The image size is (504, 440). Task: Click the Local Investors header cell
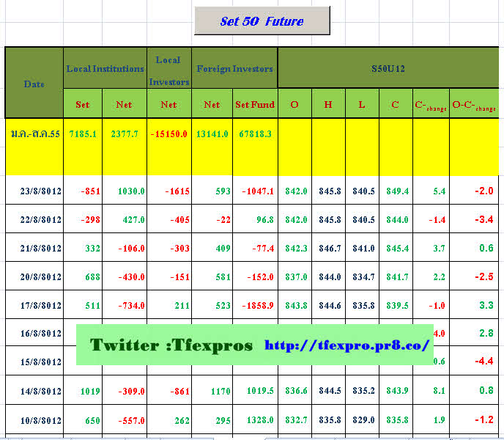click(168, 68)
